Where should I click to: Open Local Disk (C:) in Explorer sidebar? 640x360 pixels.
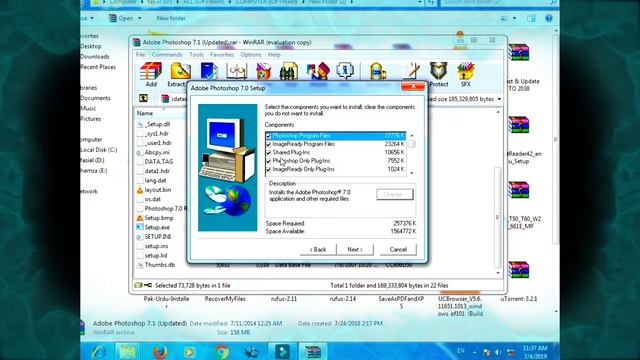(x=99, y=150)
